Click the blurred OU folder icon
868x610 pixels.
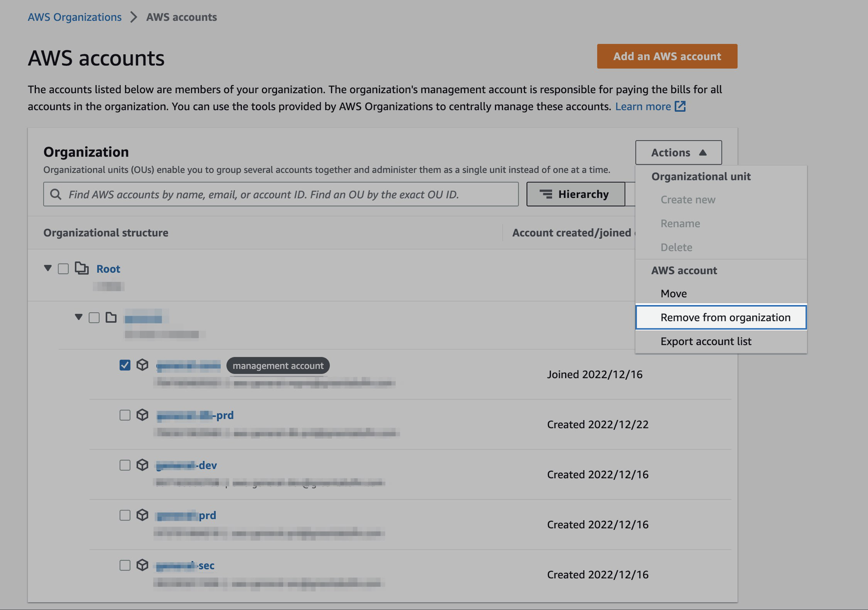(111, 317)
